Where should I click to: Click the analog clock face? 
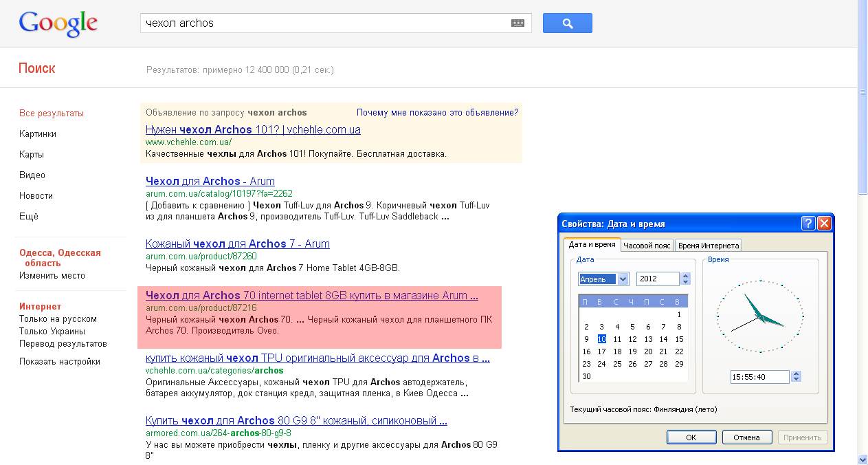pos(760,316)
